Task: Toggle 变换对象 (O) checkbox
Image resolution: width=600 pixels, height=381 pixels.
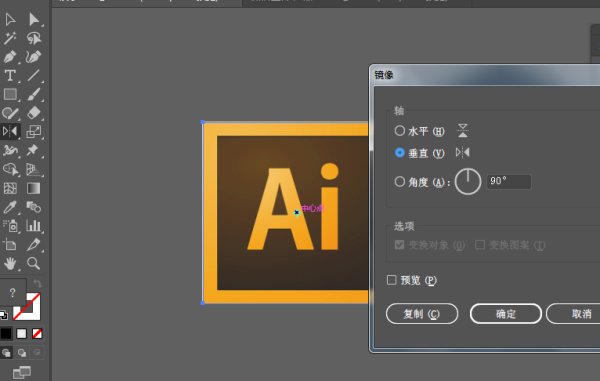Action: click(399, 244)
